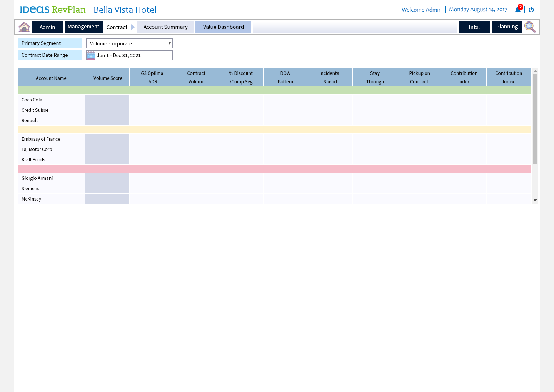Image resolution: width=554 pixels, height=392 pixels.
Task: Open the Management menu
Action: coord(83,27)
